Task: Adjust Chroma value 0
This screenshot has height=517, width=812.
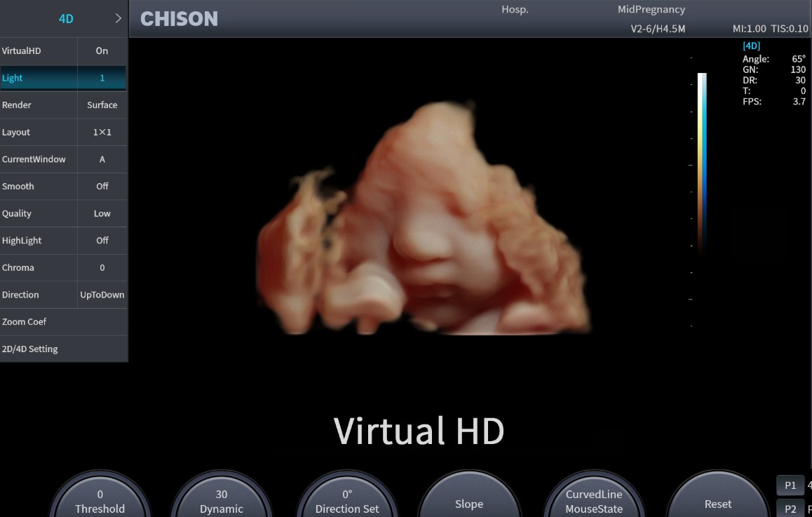Action: coord(102,267)
